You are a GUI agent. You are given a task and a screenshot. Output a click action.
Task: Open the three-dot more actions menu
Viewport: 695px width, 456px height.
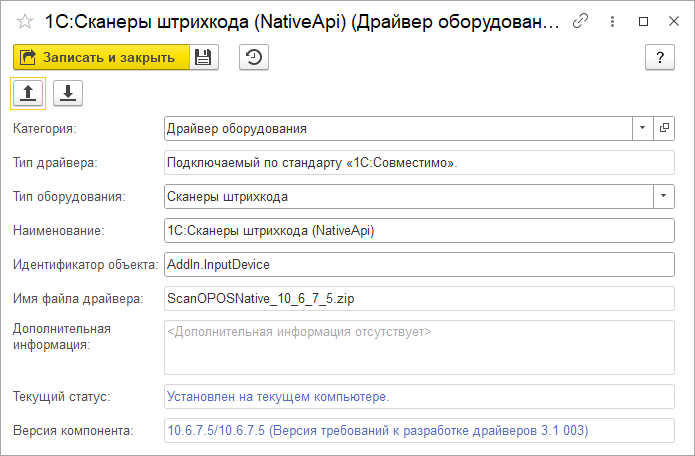pyautogui.click(x=612, y=21)
